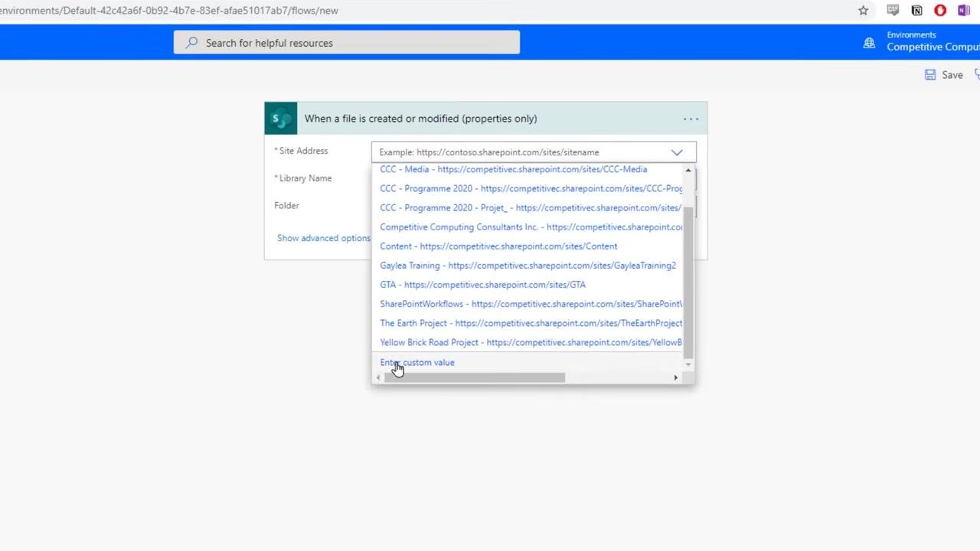Select the Content site option
The width and height of the screenshot is (980, 551).
point(498,246)
